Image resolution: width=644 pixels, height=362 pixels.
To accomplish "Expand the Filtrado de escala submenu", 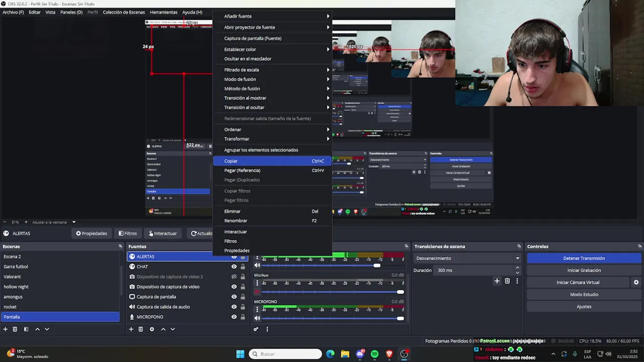I will (x=272, y=70).
